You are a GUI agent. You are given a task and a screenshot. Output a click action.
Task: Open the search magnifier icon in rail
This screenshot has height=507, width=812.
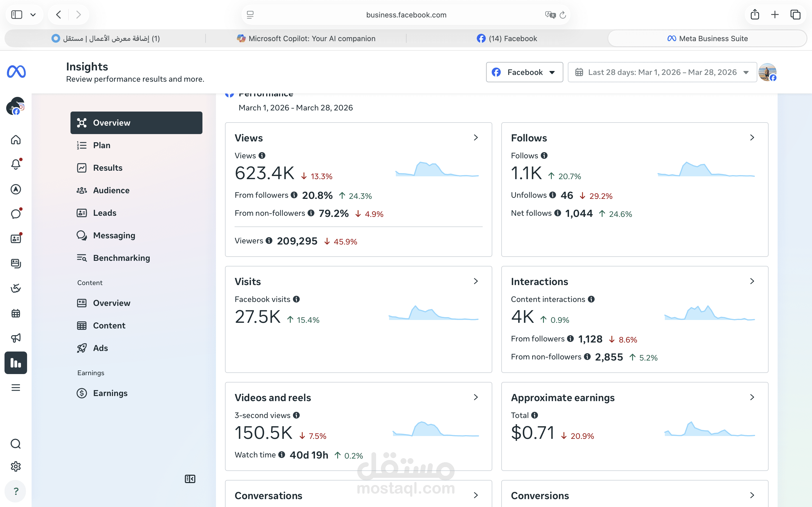click(x=16, y=444)
